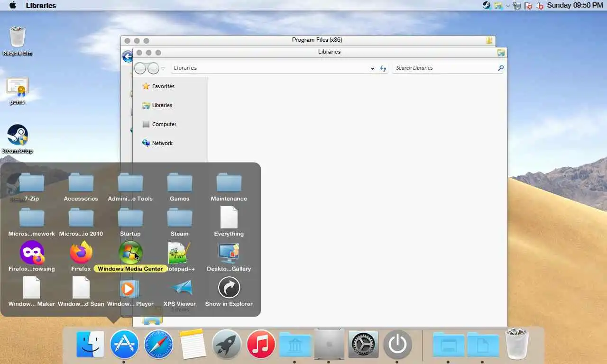
Task: Open System Preferences gear in dock
Action: click(x=363, y=344)
